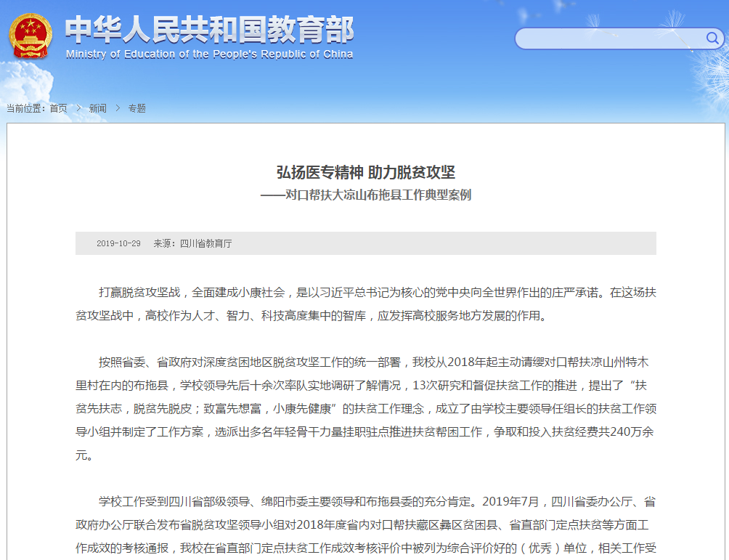The height and width of the screenshot is (560, 729).
Task: Click the publication date 2019-10-29
Action: (x=118, y=243)
